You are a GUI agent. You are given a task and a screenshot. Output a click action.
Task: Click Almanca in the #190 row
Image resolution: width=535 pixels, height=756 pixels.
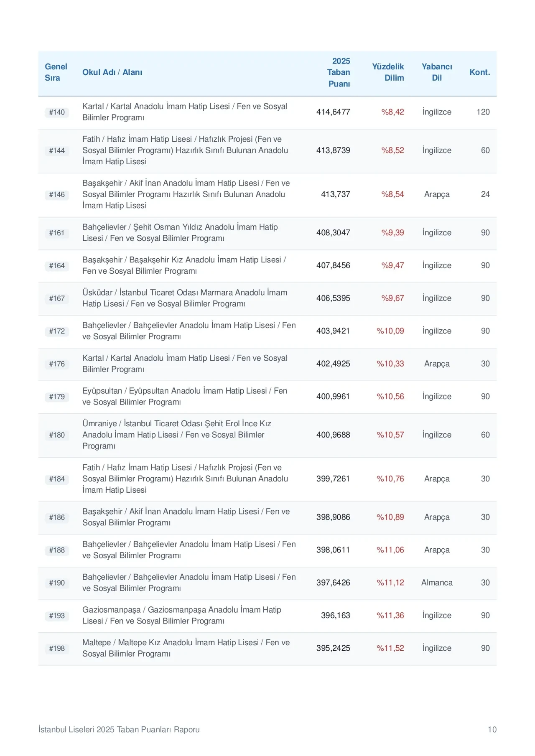(437, 583)
